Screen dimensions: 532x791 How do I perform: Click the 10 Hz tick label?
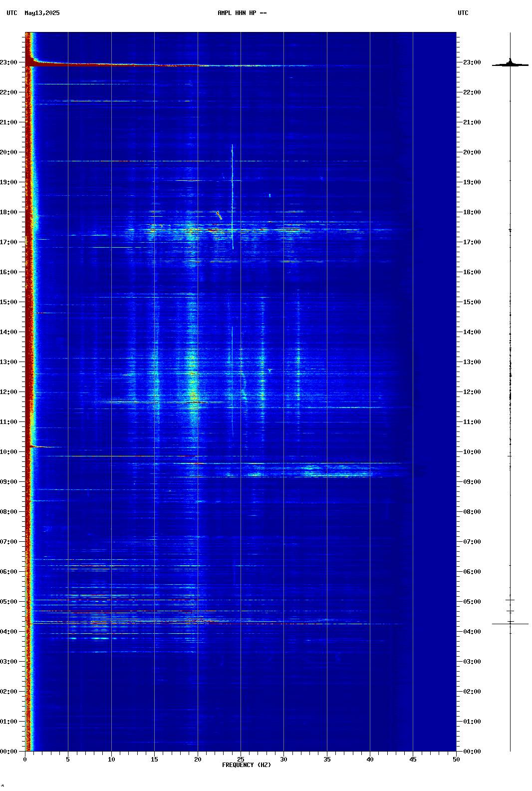pyautogui.click(x=111, y=760)
